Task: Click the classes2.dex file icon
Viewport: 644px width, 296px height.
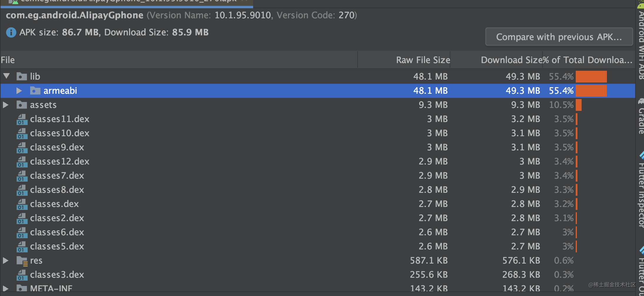Action: click(x=22, y=218)
